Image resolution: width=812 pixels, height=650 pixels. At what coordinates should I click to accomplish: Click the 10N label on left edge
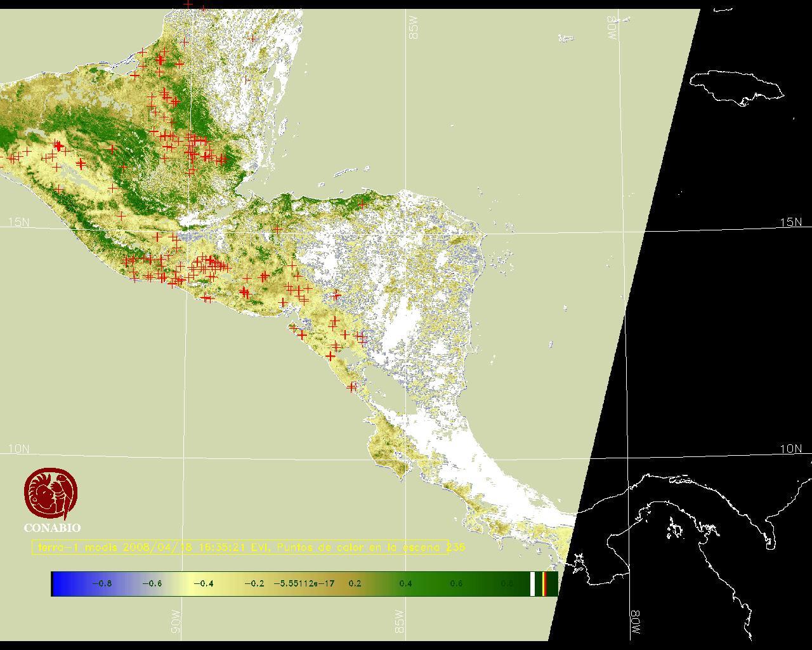[18, 449]
